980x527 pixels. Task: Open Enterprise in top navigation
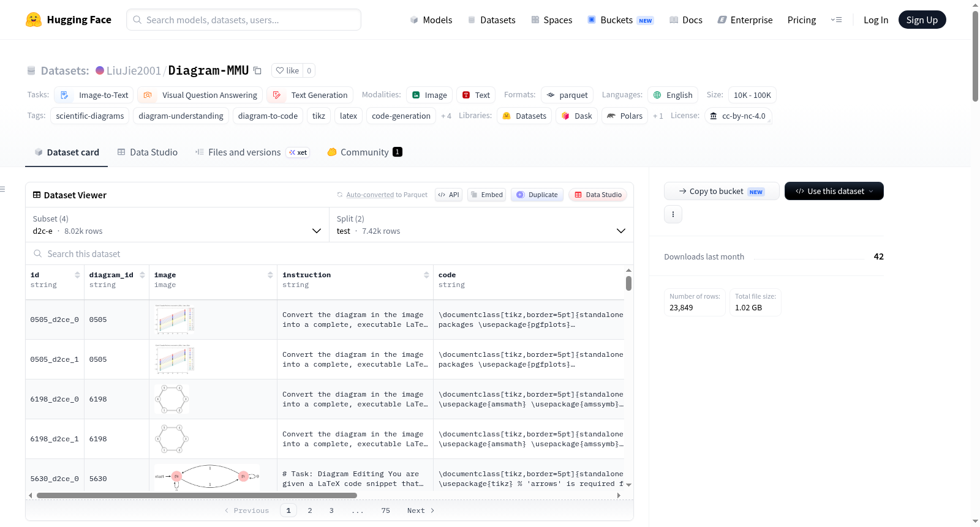[x=745, y=20]
